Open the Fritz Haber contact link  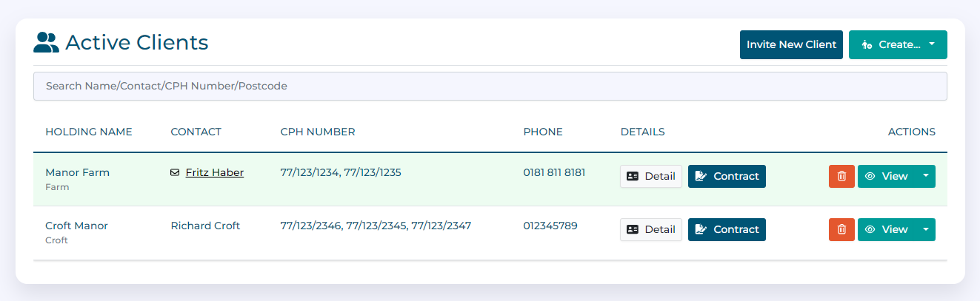(x=214, y=172)
